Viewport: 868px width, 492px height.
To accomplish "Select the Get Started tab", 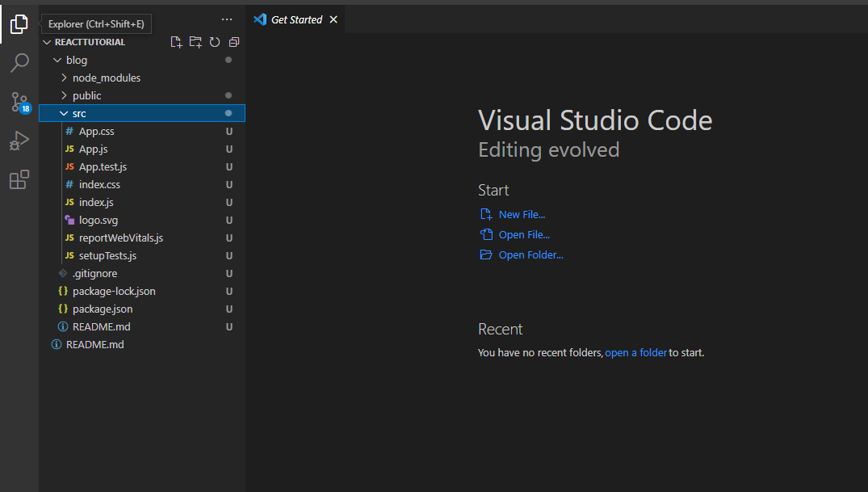I will [296, 19].
